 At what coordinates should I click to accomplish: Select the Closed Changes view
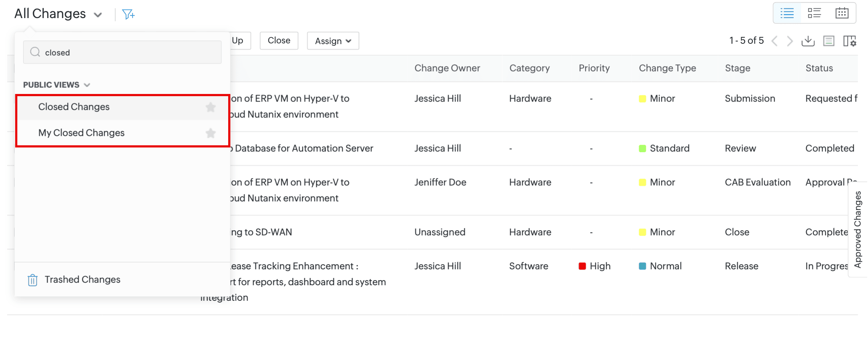tap(74, 107)
